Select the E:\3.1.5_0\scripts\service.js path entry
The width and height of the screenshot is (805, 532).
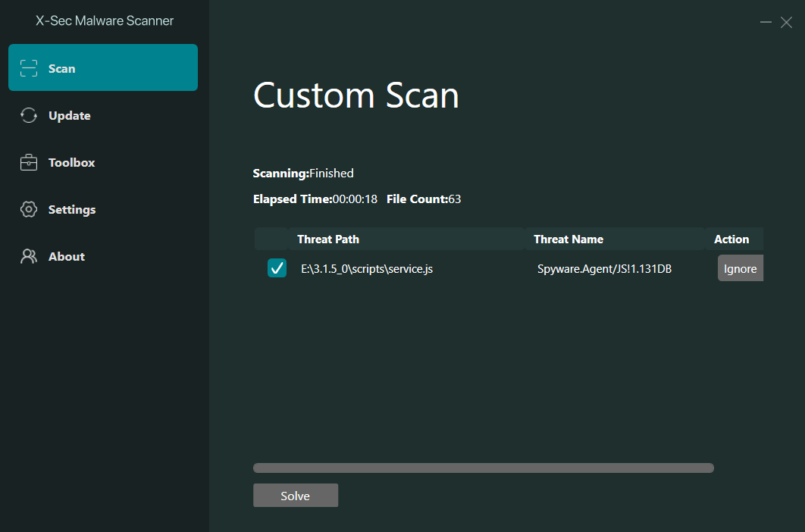(x=367, y=268)
